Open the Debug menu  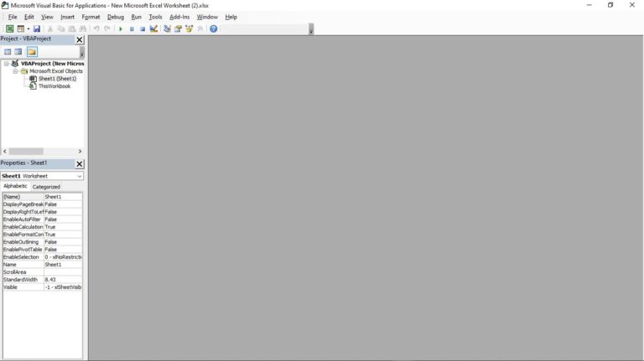click(116, 17)
